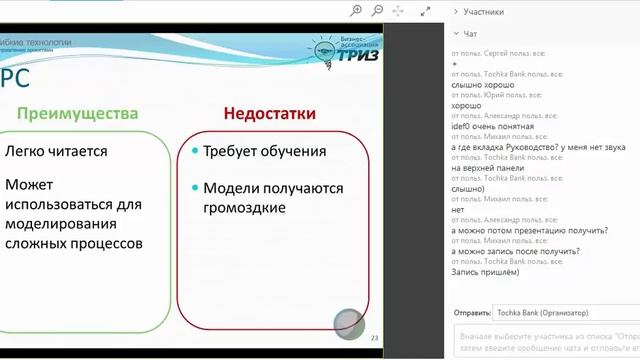The image size is (640, 360).
Task: Click slide page number 23
Action: (374, 338)
